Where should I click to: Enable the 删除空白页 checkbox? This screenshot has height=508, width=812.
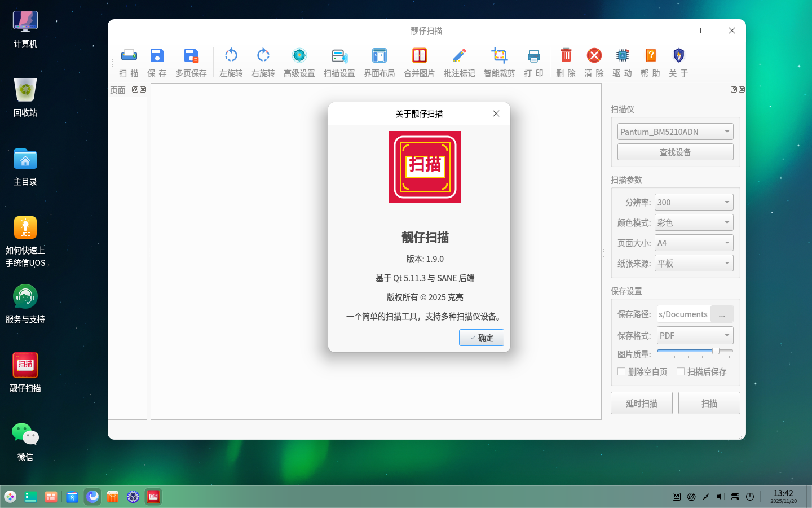[x=621, y=371]
